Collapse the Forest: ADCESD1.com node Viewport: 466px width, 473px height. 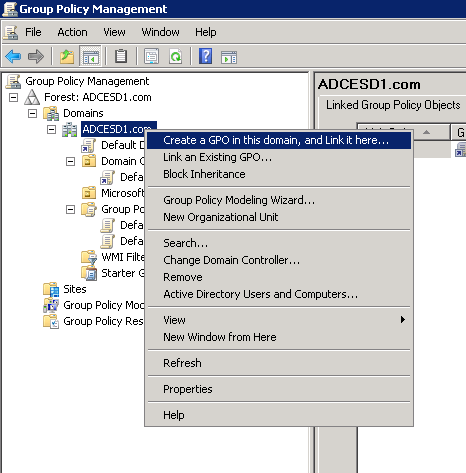coord(13,98)
